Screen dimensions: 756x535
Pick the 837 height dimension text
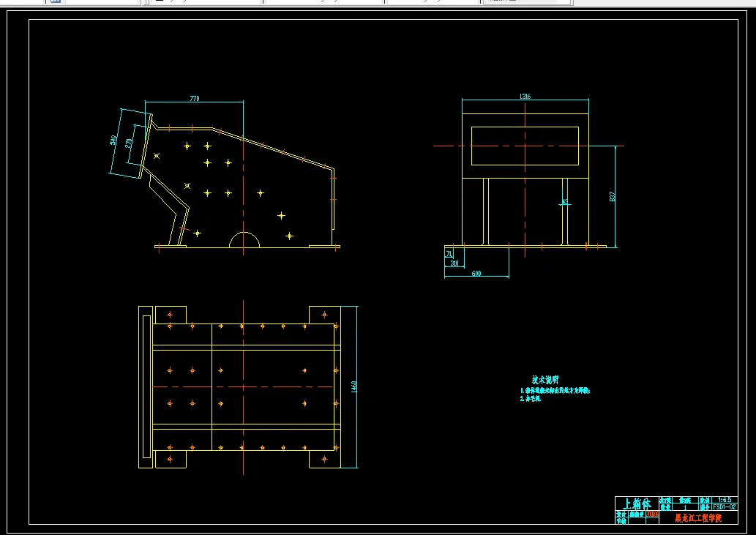tap(613, 196)
